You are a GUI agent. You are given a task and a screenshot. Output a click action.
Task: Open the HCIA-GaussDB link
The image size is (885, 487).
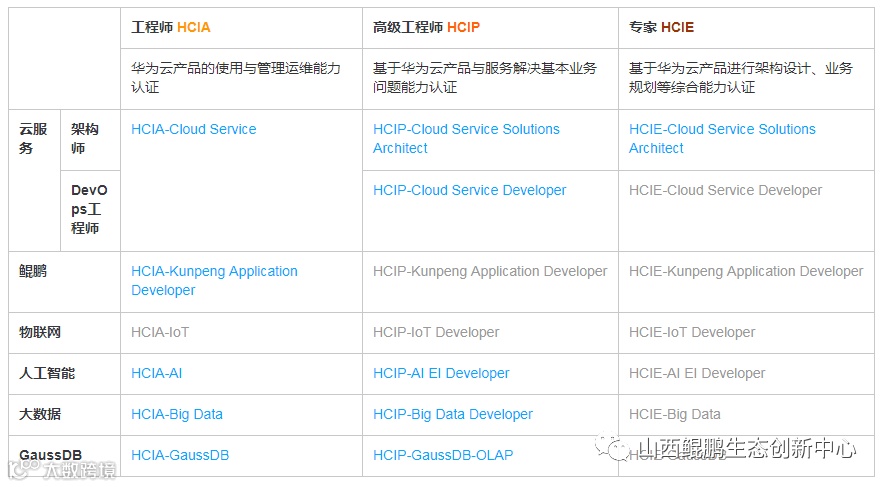180,455
